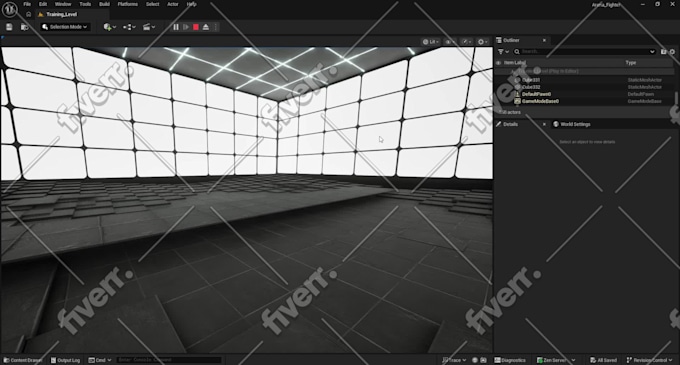Open the Platforms menu

pos(128,4)
